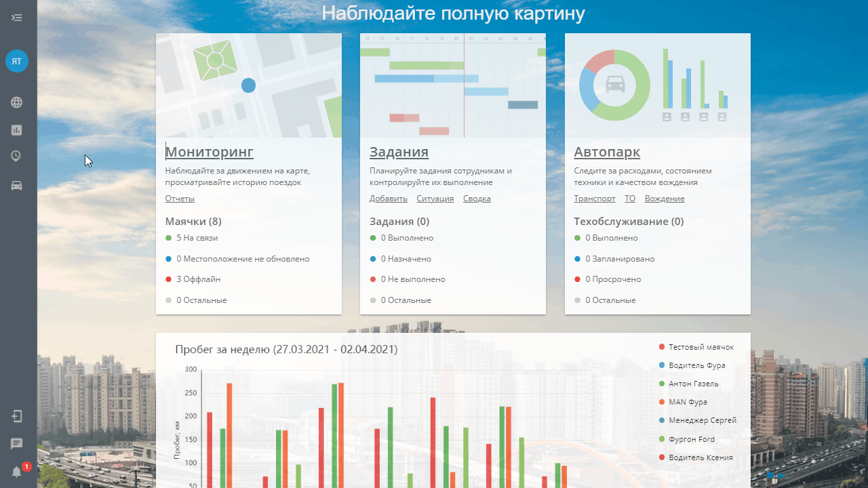
Task: Toggle 'Водитель Фура' legend entry
Action: [x=692, y=365]
